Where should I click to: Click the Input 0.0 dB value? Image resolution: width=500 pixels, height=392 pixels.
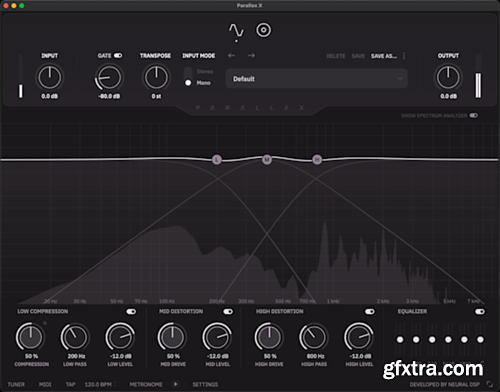coord(50,96)
